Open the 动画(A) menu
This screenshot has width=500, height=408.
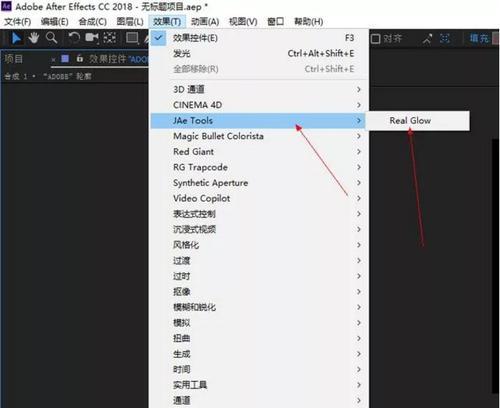click(x=205, y=22)
